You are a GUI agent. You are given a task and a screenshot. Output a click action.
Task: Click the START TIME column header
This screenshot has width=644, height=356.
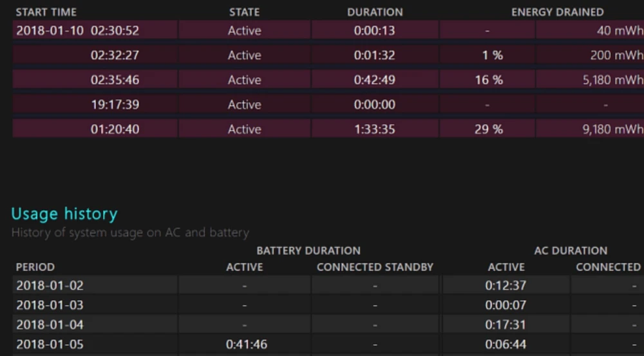pyautogui.click(x=46, y=12)
